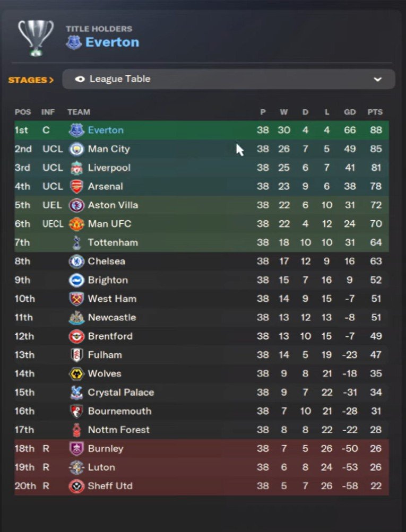The height and width of the screenshot is (532, 406).
Task: Click the trophy icon beside Title Holders
Action: pos(36,37)
